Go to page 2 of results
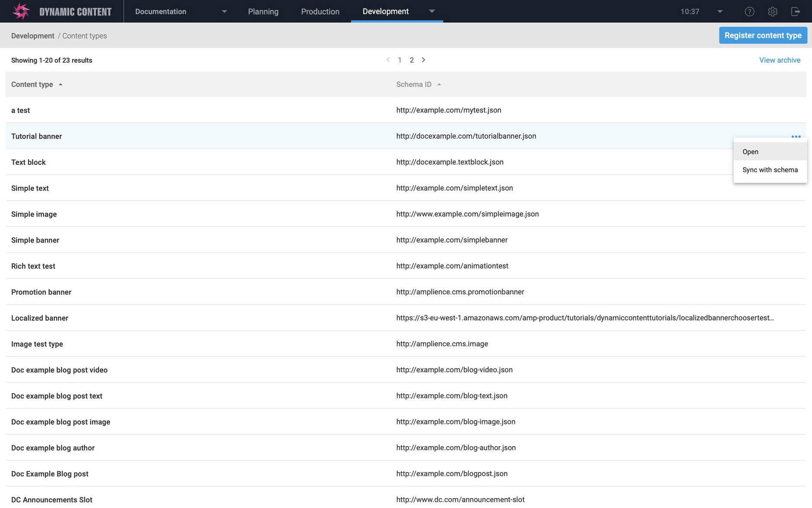812x508 pixels. coord(412,60)
